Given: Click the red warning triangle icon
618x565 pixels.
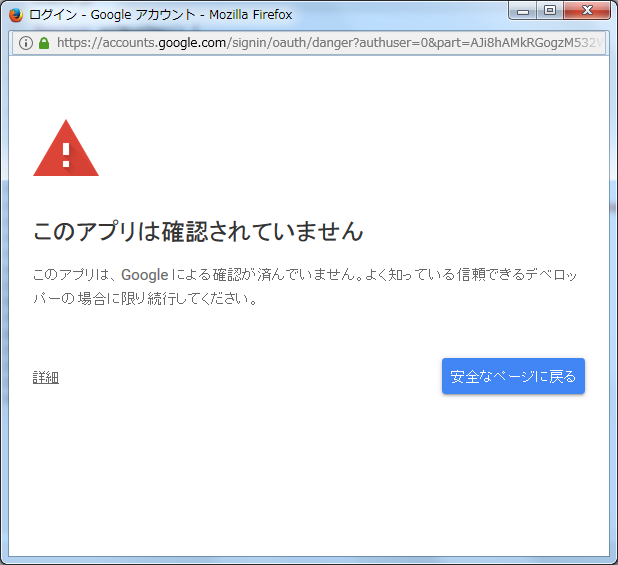Looking at the screenshot, I should [66, 148].
